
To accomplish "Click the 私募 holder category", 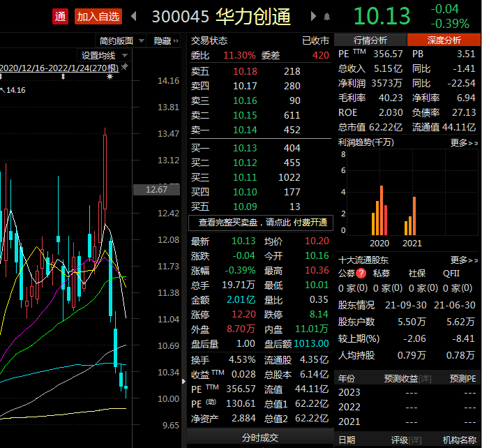I will coord(381,274).
